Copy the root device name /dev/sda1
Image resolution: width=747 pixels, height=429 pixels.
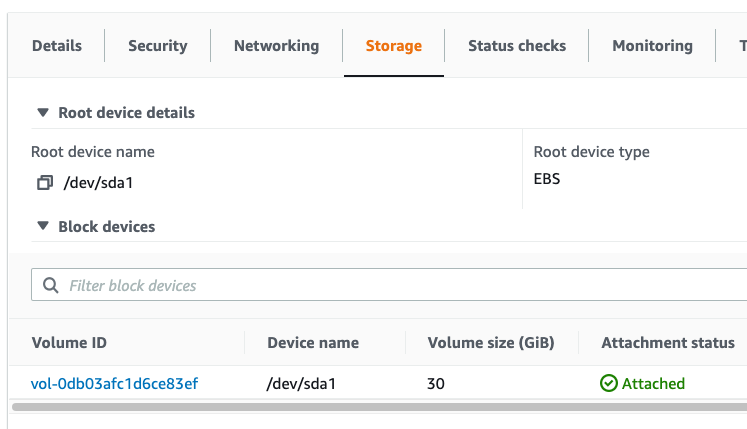tap(44, 183)
